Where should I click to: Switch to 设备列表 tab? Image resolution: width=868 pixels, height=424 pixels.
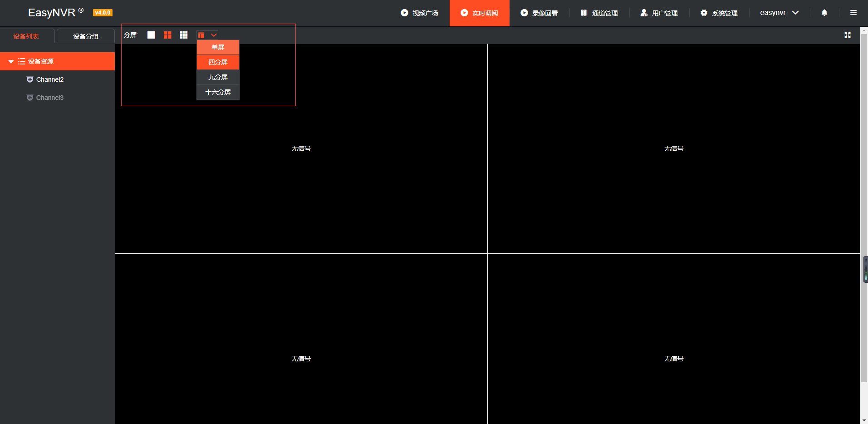[x=26, y=36]
